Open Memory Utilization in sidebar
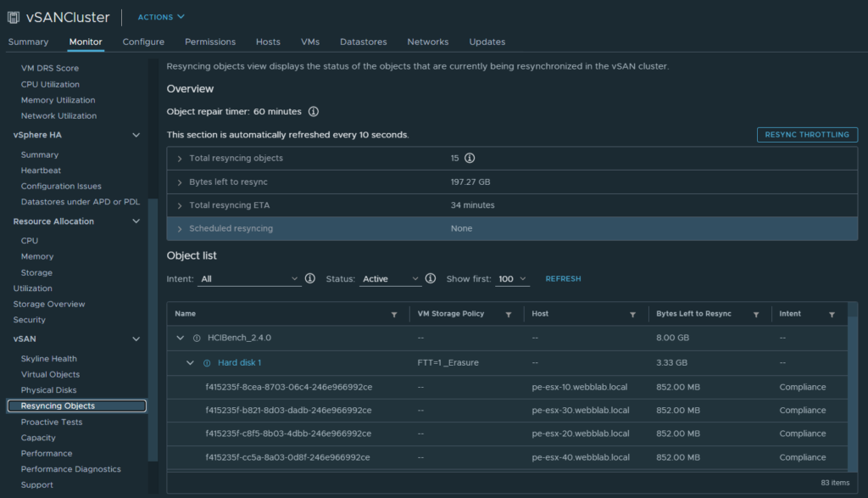868x498 pixels. pos(58,100)
